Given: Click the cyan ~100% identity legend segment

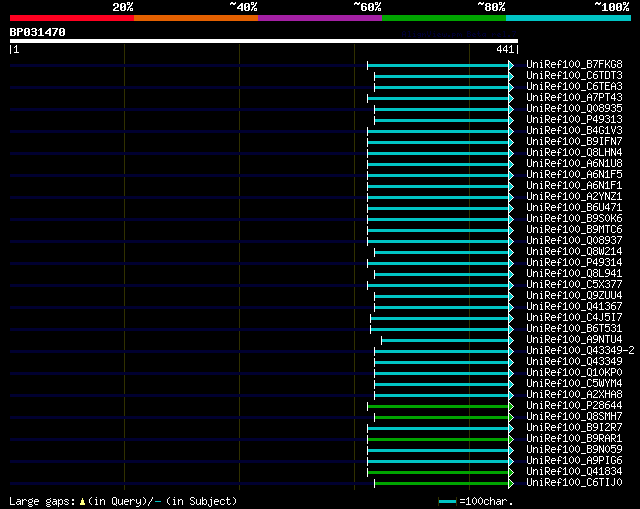Looking at the screenshot, I should (x=569, y=18).
